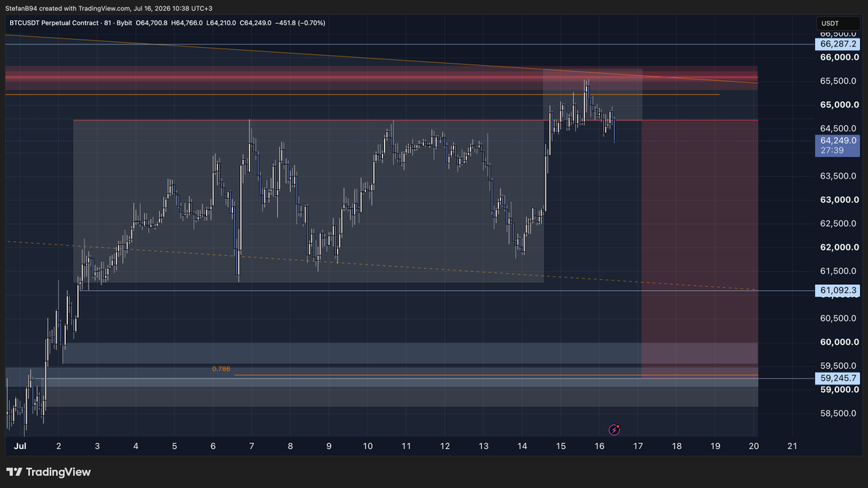Click date 10 on the time axis

pyautogui.click(x=367, y=447)
